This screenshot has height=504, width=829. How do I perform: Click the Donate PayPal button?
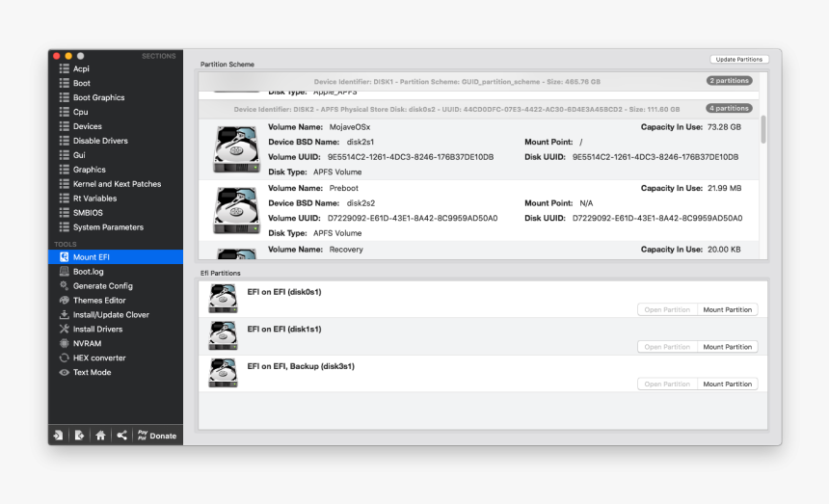coord(157,436)
